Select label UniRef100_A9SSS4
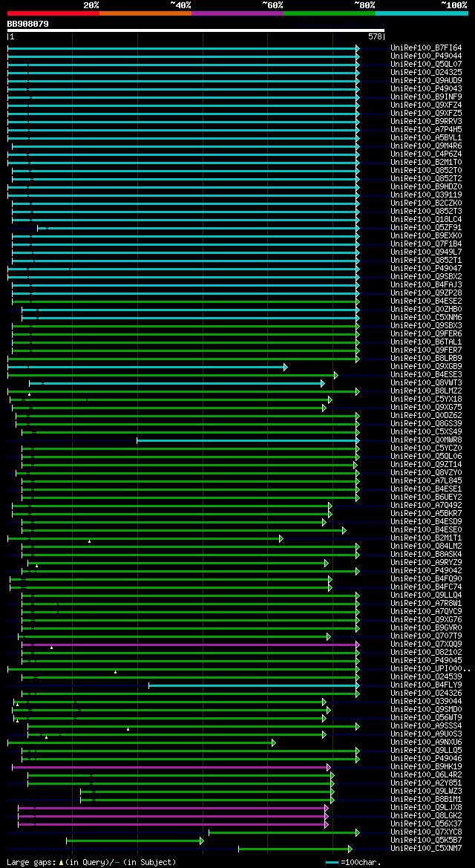Screen dimensions: 475x868 tap(426, 725)
